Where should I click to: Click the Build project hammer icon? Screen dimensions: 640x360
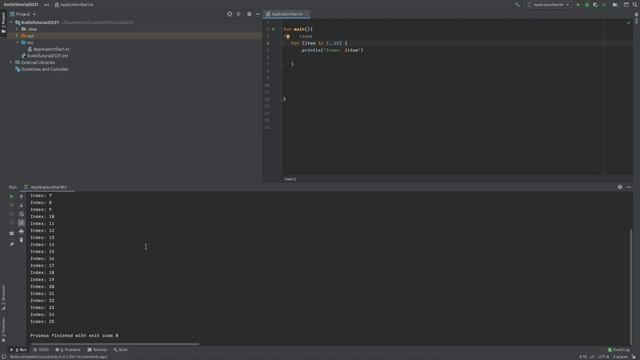tap(518, 4)
